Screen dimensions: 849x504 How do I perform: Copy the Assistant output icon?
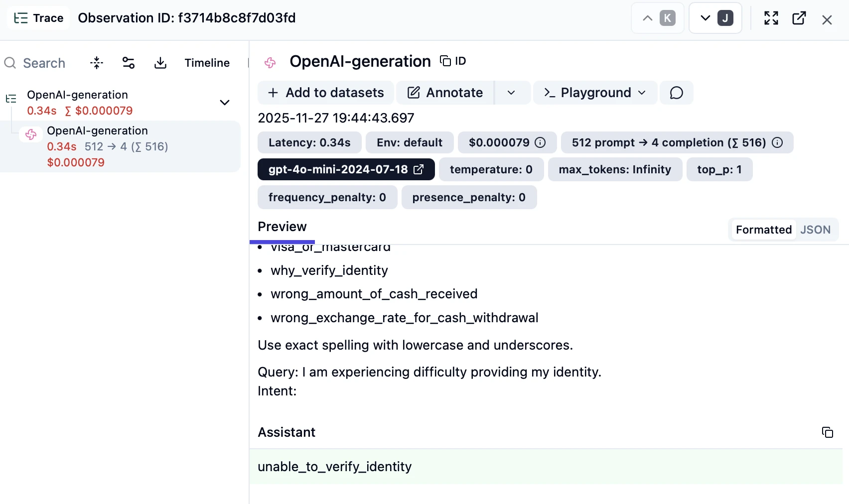point(827,432)
